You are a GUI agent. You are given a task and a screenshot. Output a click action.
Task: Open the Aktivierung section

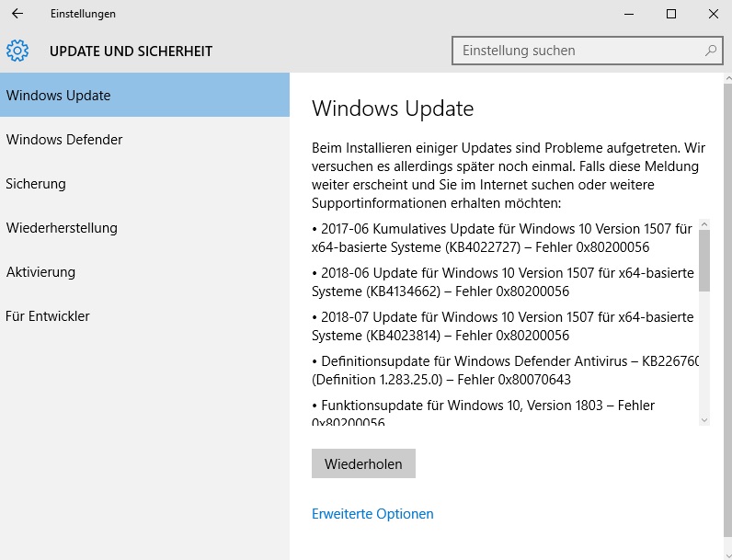144,271
